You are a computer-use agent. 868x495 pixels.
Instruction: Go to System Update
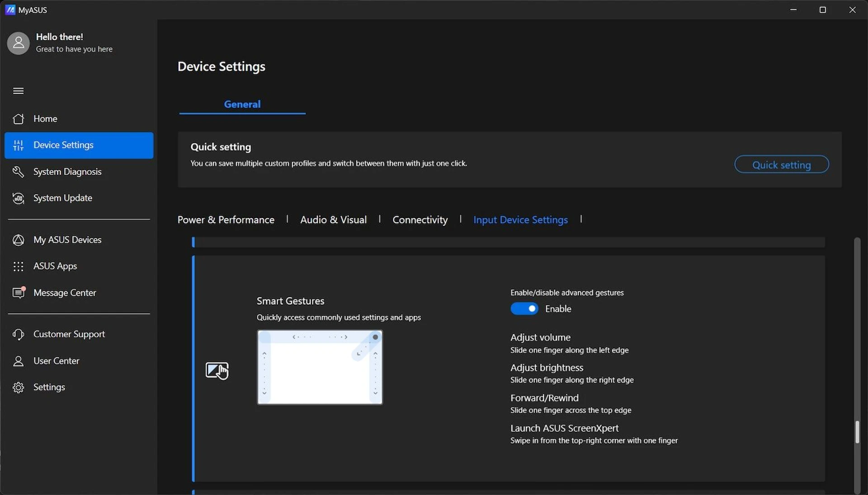click(x=79, y=198)
